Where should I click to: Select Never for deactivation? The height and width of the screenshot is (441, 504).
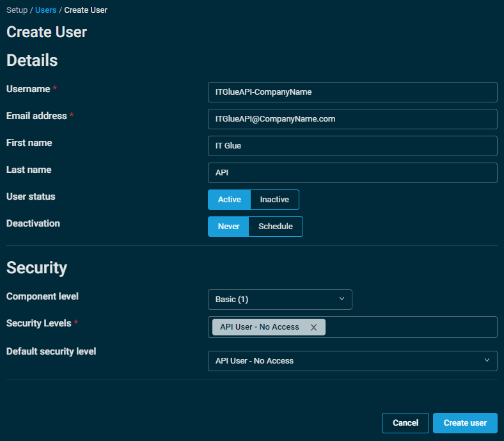(228, 227)
